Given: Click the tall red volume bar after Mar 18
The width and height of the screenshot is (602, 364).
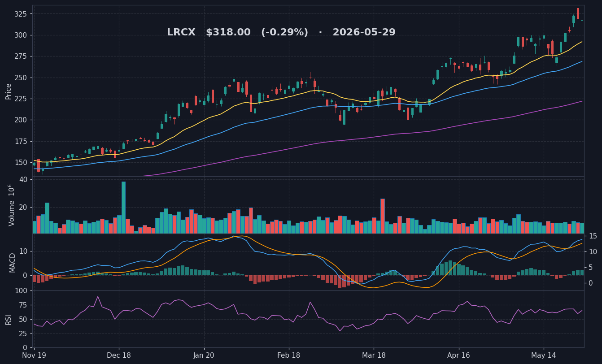Looking at the screenshot, I should click(383, 216).
